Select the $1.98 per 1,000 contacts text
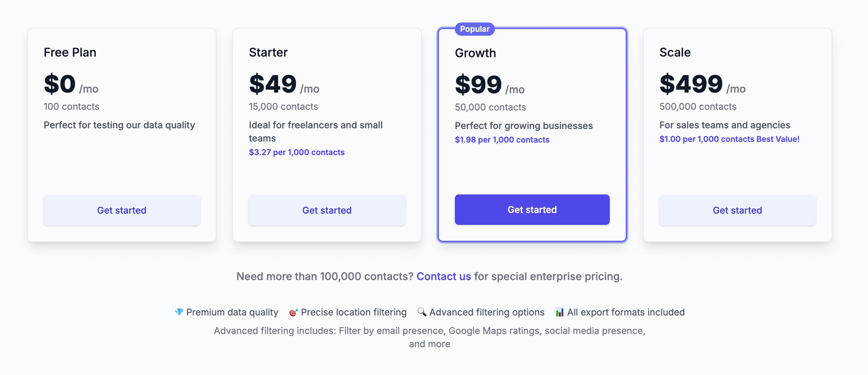The width and height of the screenshot is (868, 375). (x=502, y=139)
